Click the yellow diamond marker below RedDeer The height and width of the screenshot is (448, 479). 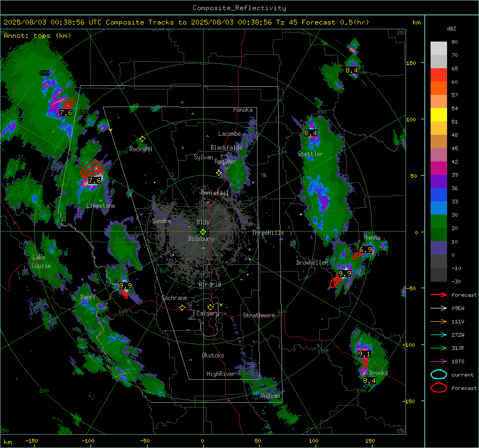[219, 173]
